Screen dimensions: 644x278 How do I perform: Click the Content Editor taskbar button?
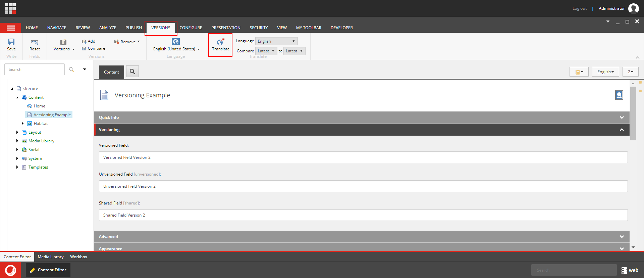click(x=48, y=270)
